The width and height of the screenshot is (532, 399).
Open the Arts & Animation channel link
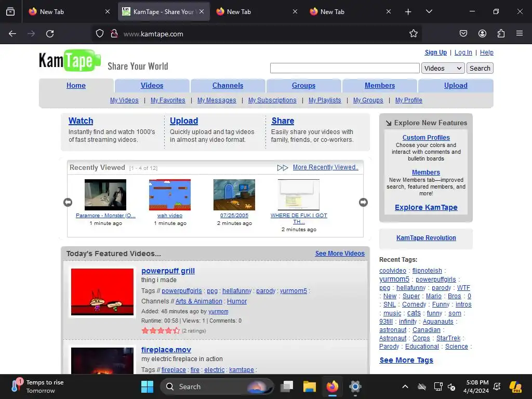tap(199, 301)
